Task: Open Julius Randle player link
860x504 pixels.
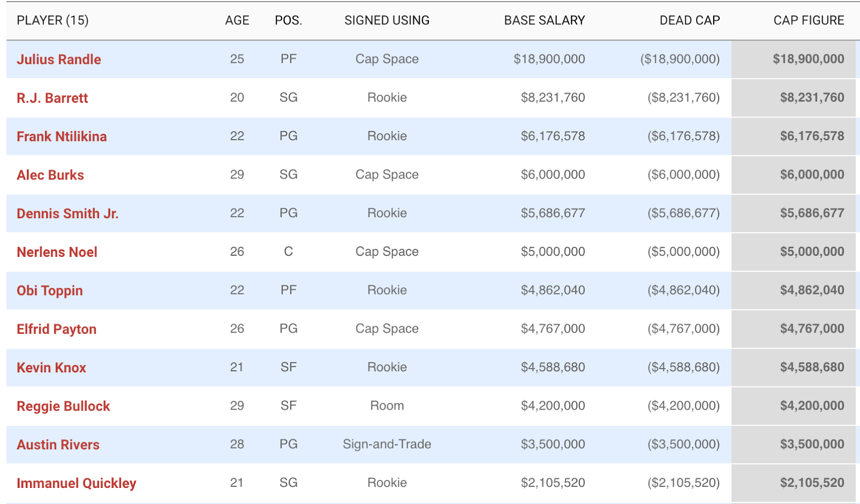Action: click(59, 59)
